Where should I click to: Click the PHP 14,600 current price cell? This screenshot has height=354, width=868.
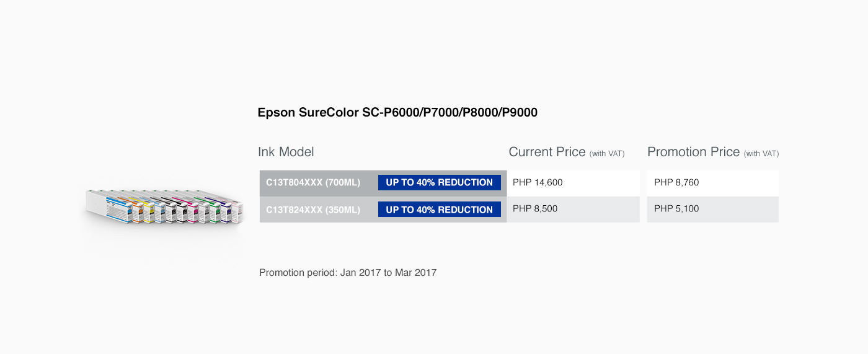pyautogui.click(x=573, y=183)
